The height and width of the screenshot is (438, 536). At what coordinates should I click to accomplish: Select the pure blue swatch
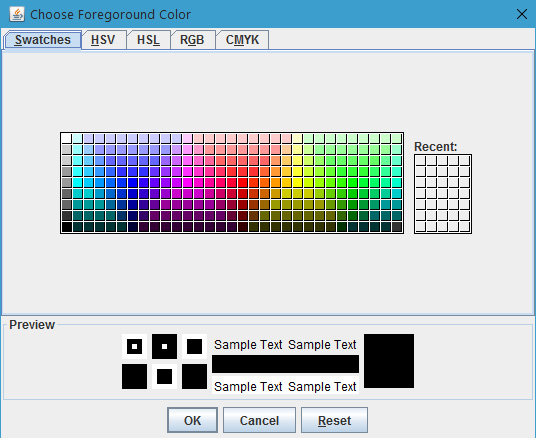(x=133, y=182)
